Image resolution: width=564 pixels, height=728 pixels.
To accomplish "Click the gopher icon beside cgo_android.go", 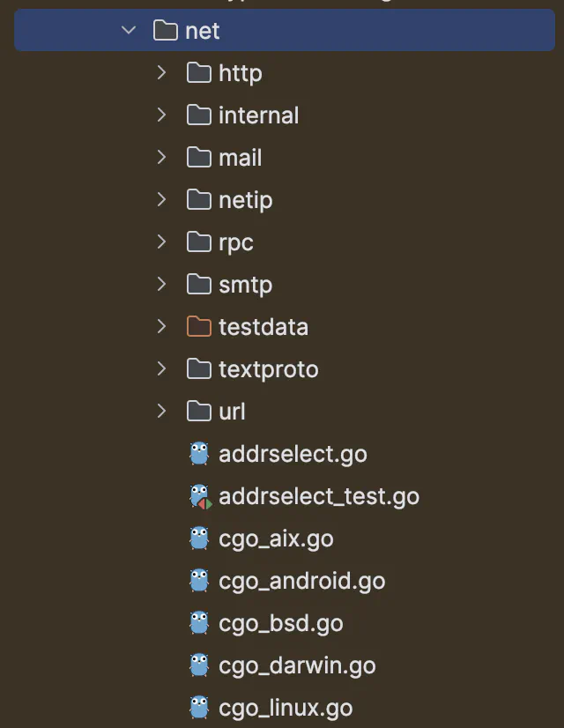I will (x=200, y=581).
